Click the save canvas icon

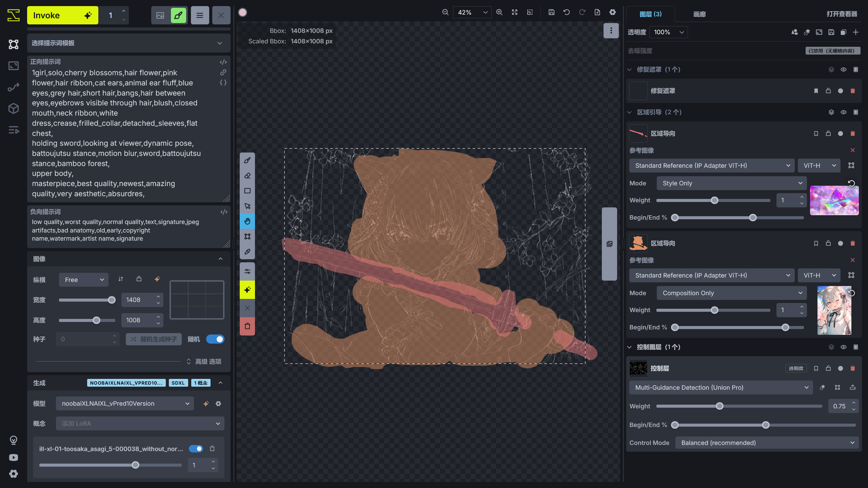point(551,12)
